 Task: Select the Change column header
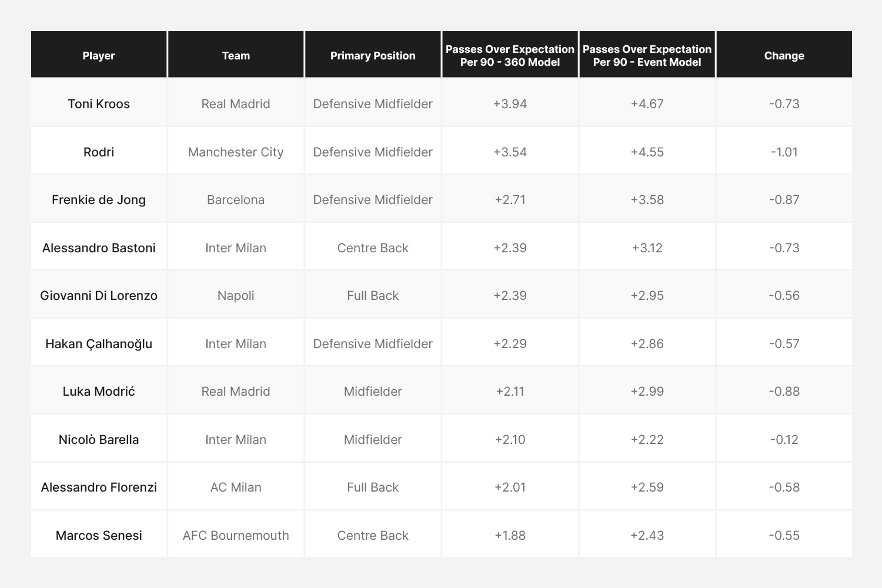(784, 56)
